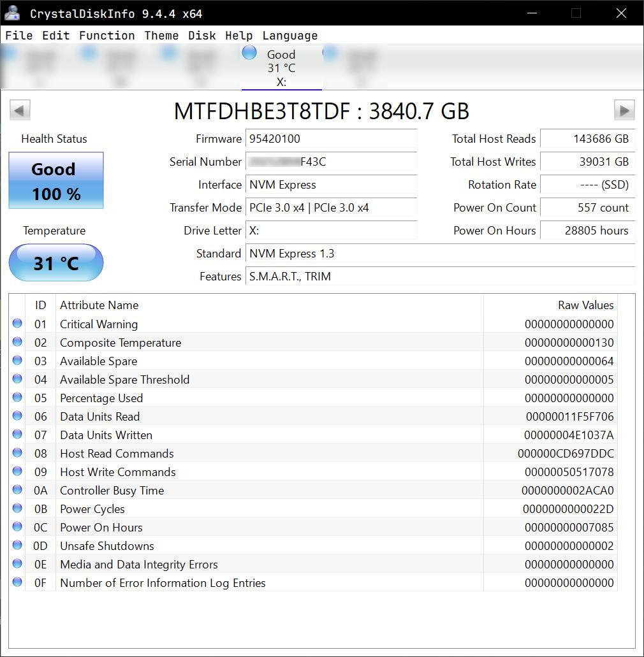Click the right arrow to view next drive

point(624,110)
